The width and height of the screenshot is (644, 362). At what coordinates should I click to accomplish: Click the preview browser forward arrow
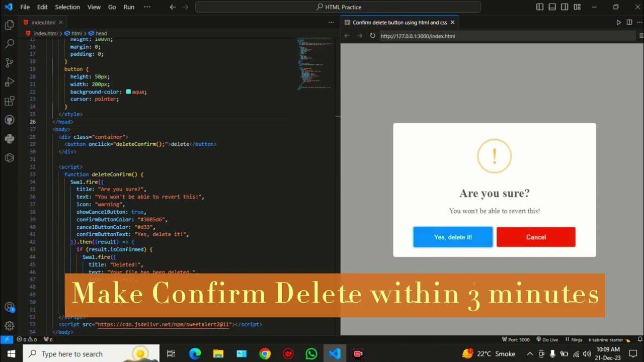tap(359, 36)
